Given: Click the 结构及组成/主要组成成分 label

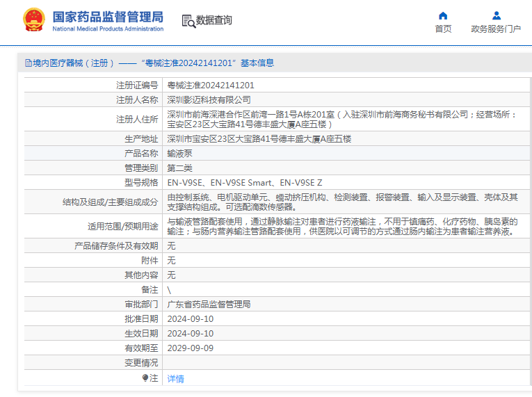Looking at the screenshot, I should pyautogui.click(x=111, y=202).
